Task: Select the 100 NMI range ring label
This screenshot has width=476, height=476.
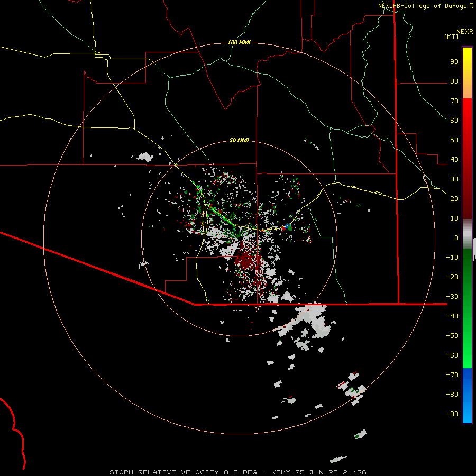Action: (x=239, y=42)
